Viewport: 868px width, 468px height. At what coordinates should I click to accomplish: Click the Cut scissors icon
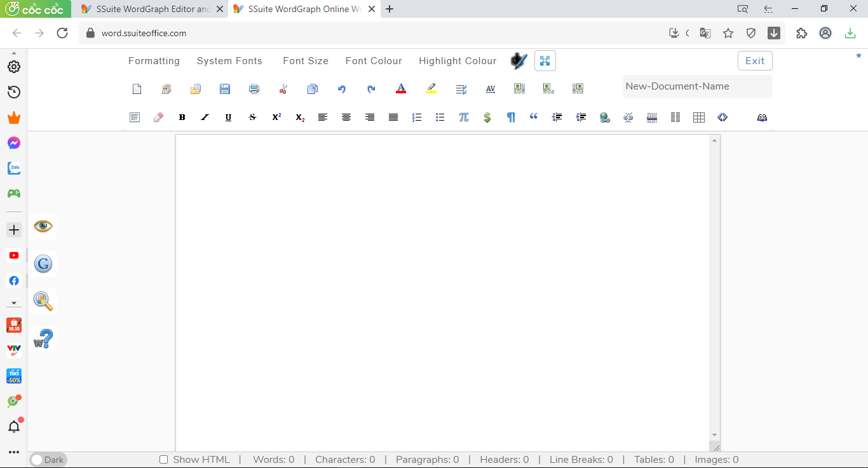point(283,89)
